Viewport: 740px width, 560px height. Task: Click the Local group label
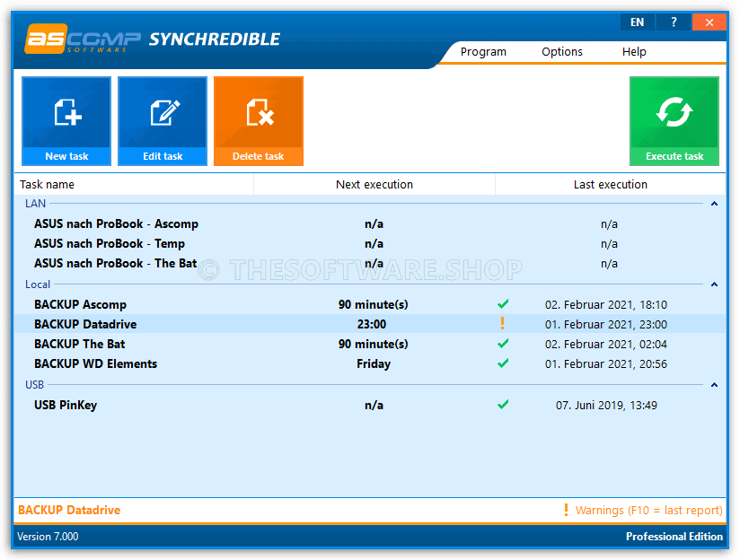[x=38, y=284]
